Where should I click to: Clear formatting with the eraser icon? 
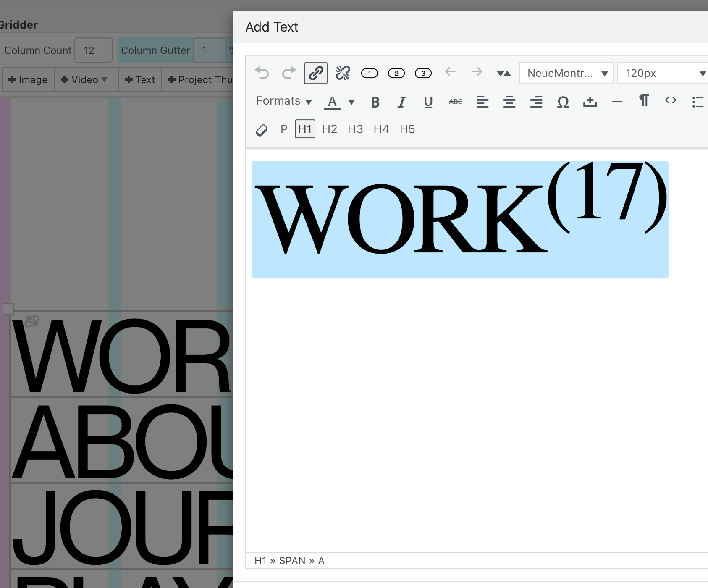[262, 130]
